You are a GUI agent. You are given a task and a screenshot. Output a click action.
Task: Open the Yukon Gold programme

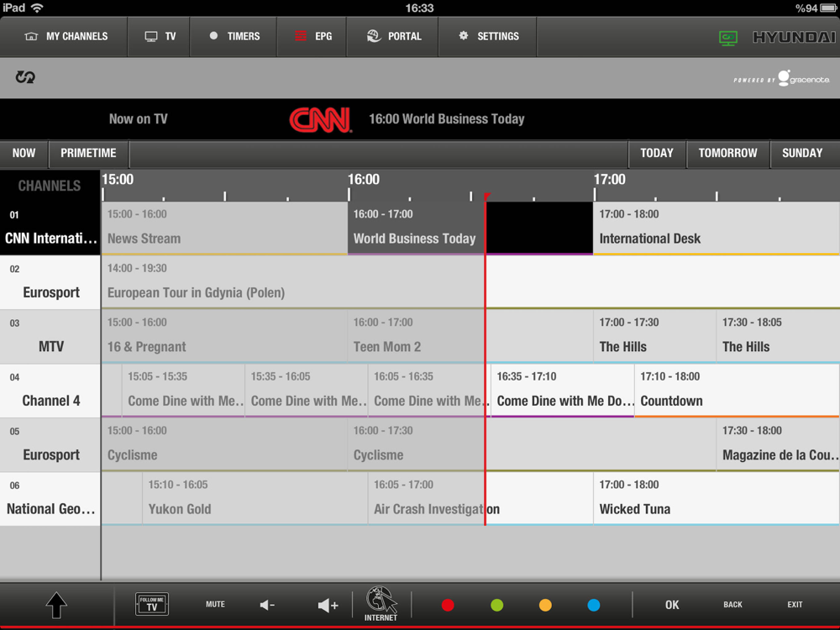point(255,499)
